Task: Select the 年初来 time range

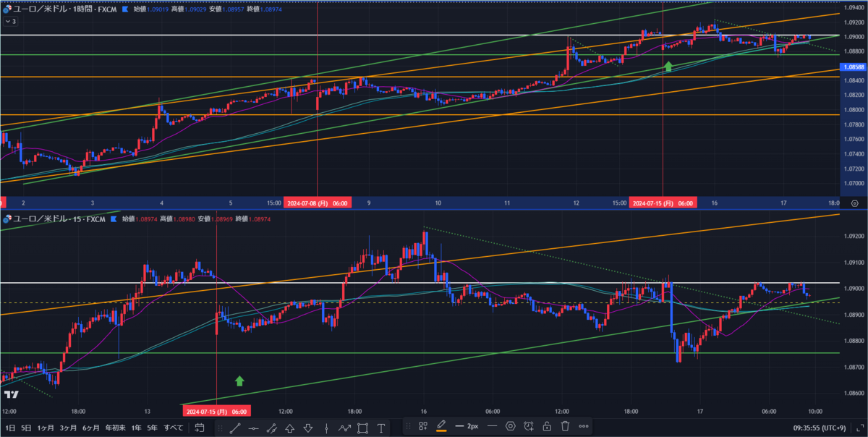Action: pyautogui.click(x=116, y=428)
